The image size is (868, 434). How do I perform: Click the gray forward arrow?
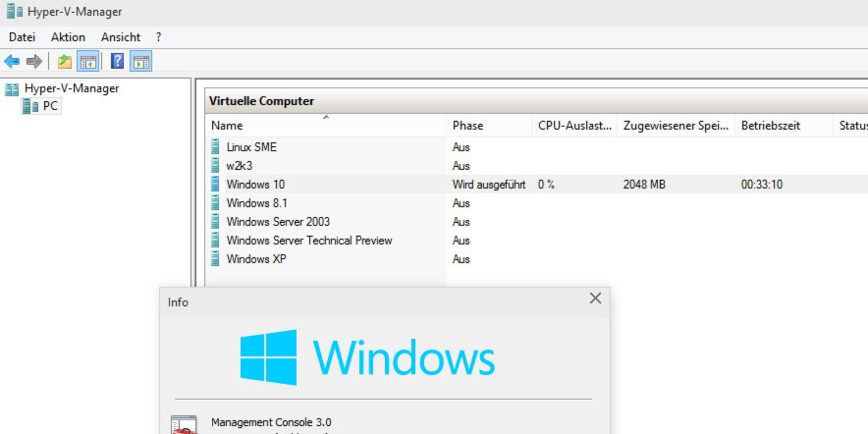(34, 62)
